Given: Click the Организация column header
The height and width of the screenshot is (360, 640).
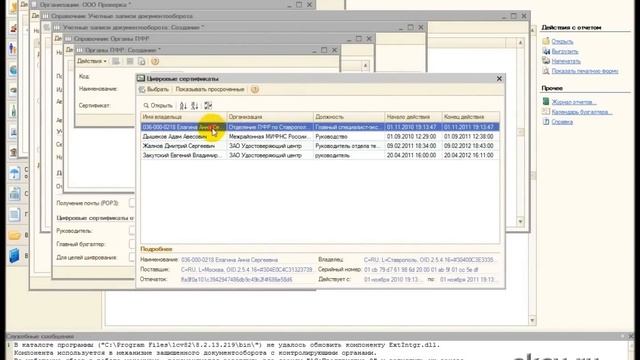Looking at the screenshot, I should point(270,117).
